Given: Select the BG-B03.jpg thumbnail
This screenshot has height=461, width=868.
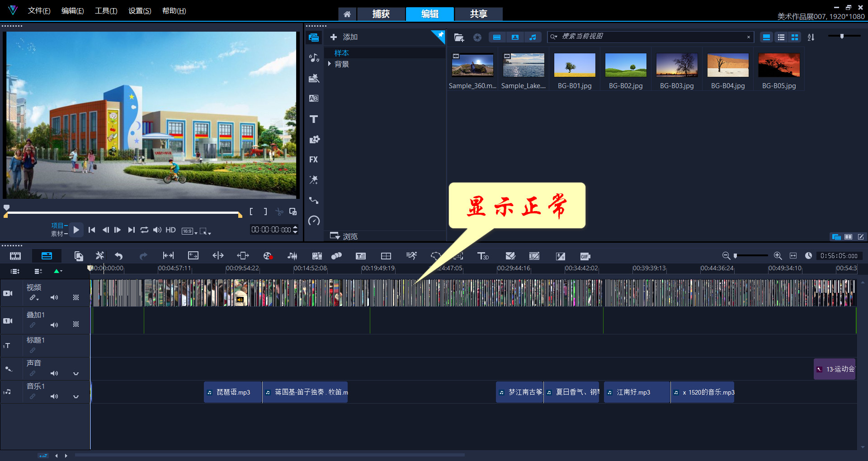Looking at the screenshot, I should pos(677,65).
